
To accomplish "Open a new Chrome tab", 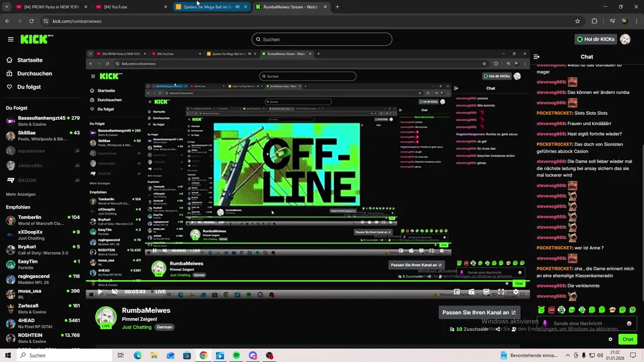I will pyautogui.click(x=337, y=7).
